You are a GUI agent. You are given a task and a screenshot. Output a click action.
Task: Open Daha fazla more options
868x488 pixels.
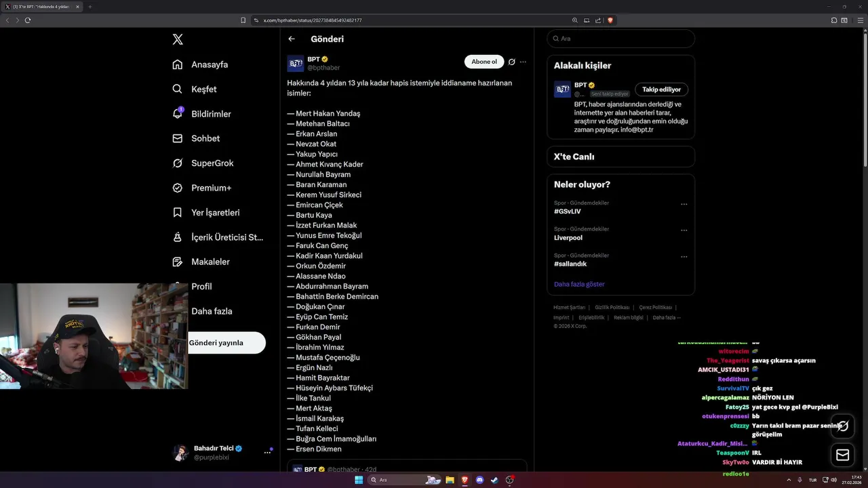212,311
